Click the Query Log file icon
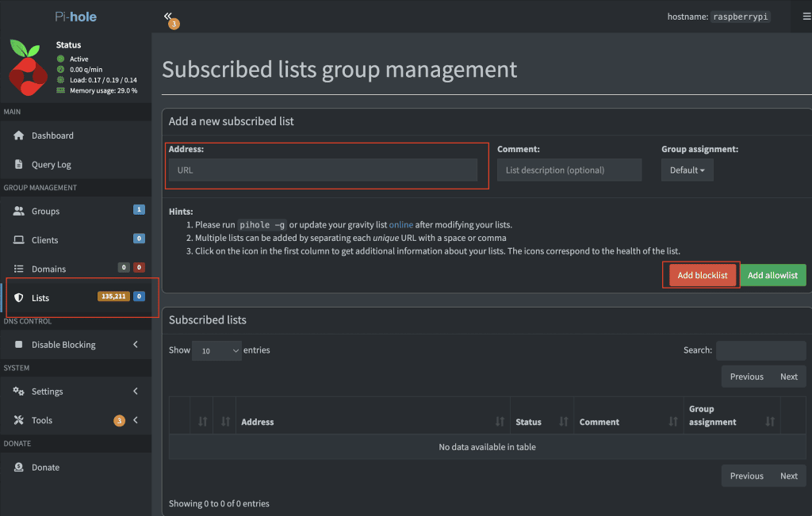The image size is (812, 516). [19, 165]
